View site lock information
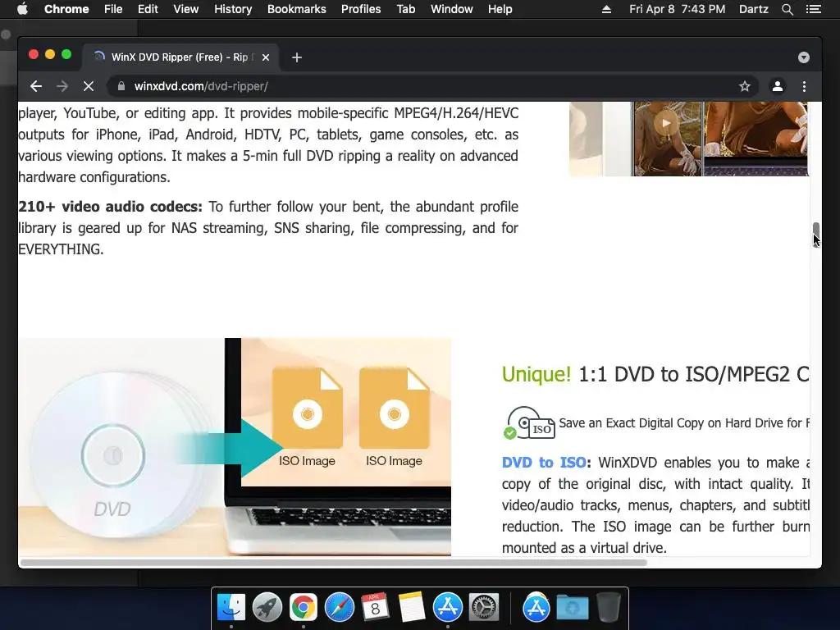Screen dimensions: 840x630 click(x=121, y=86)
